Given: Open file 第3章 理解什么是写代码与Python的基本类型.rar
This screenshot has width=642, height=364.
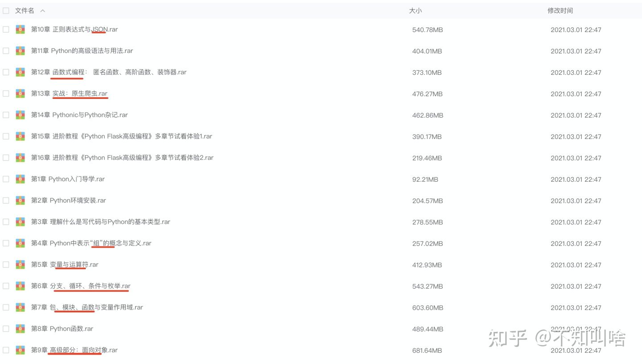Looking at the screenshot, I should 101,222.
